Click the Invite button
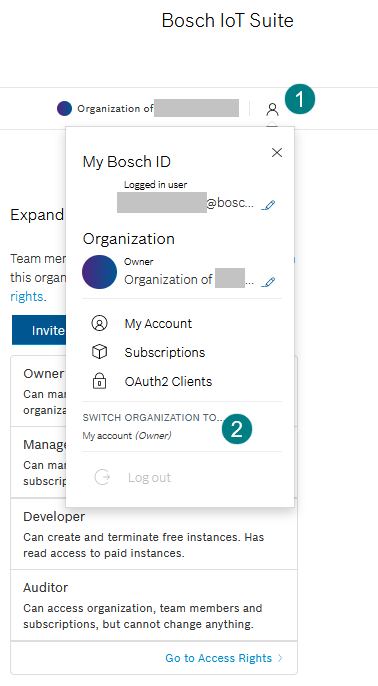Screen dimensions: 378x686 pos(39,330)
